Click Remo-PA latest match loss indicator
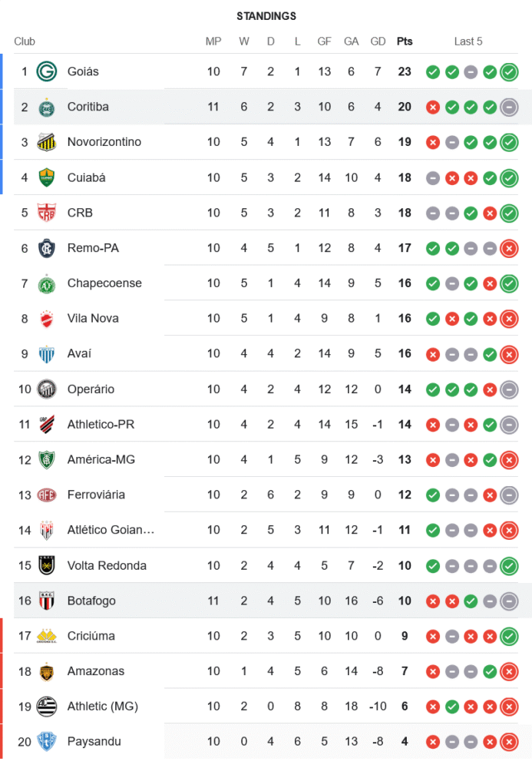Screen dimensions: 532x768 (x=508, y=248)
